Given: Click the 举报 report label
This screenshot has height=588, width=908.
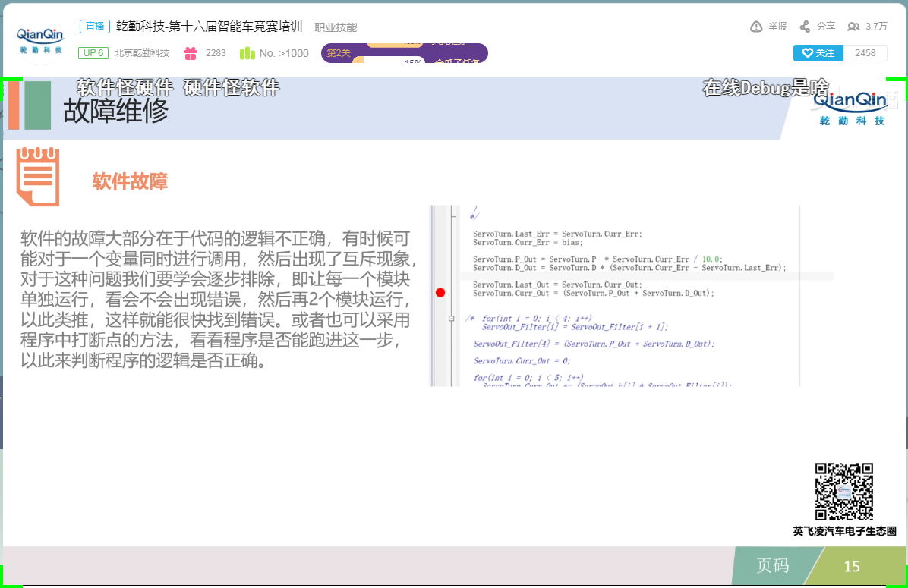Looking at the screenshot, I should click(777, 27).
